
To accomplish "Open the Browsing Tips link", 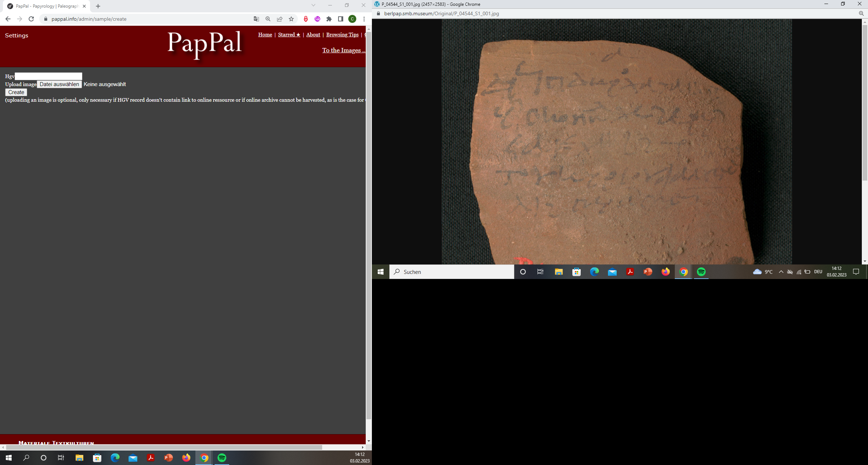I will pos(342,35).
